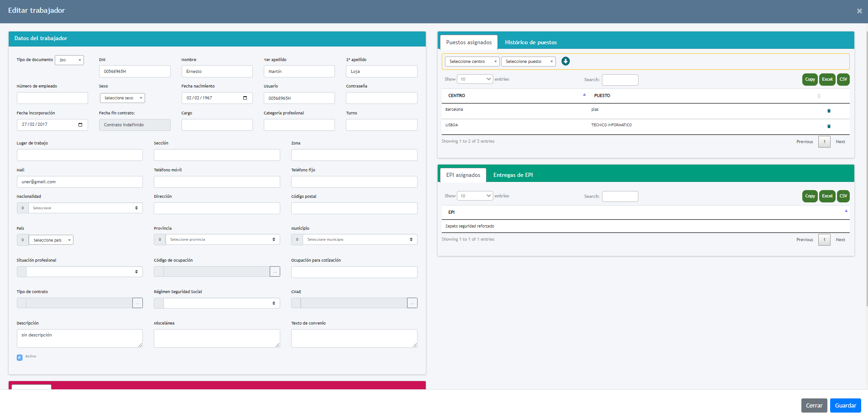Image resolution: width=868 pixels, height=413 pixels.
Task: Open Seleccione país dropdown
Action: click(x=51, y=240)
